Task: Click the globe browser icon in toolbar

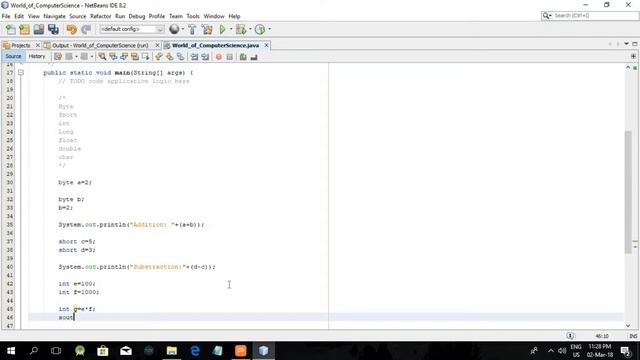Action: pos(174,29)
